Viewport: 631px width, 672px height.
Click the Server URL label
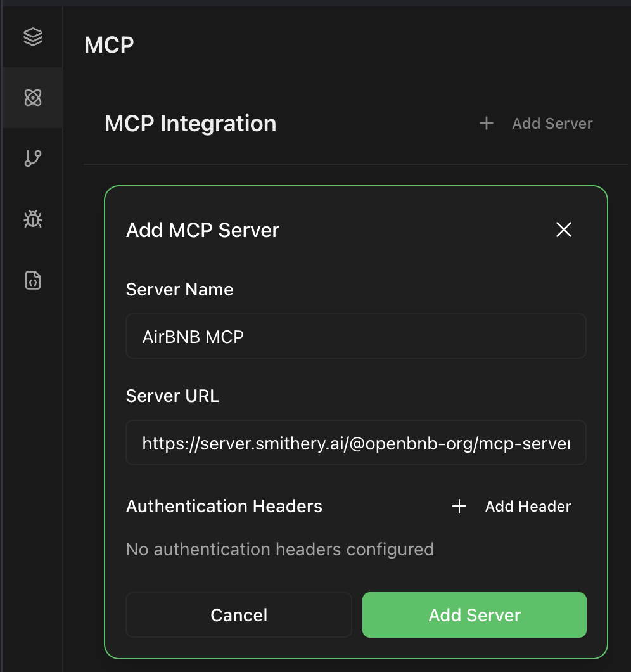pos(172,396)
